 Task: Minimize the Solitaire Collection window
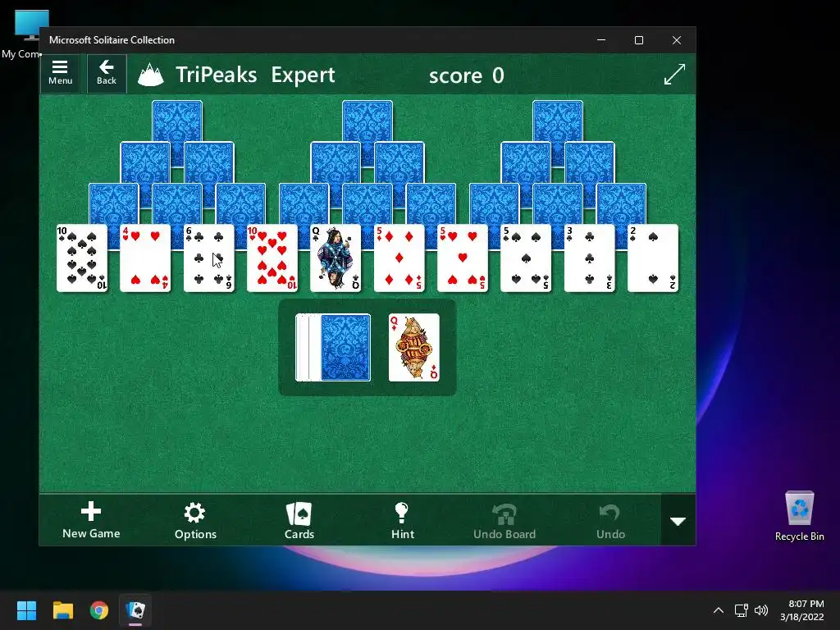tap(601, 40)
